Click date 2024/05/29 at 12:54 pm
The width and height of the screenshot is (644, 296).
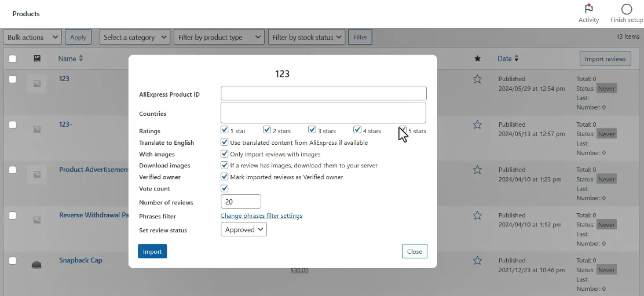point(532,88)
